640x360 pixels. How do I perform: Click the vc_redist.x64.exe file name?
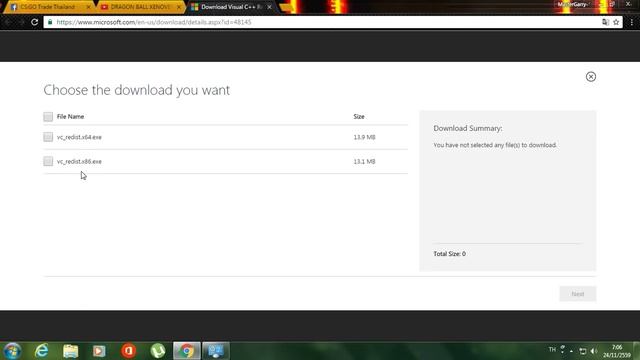[x=79, y=137]
